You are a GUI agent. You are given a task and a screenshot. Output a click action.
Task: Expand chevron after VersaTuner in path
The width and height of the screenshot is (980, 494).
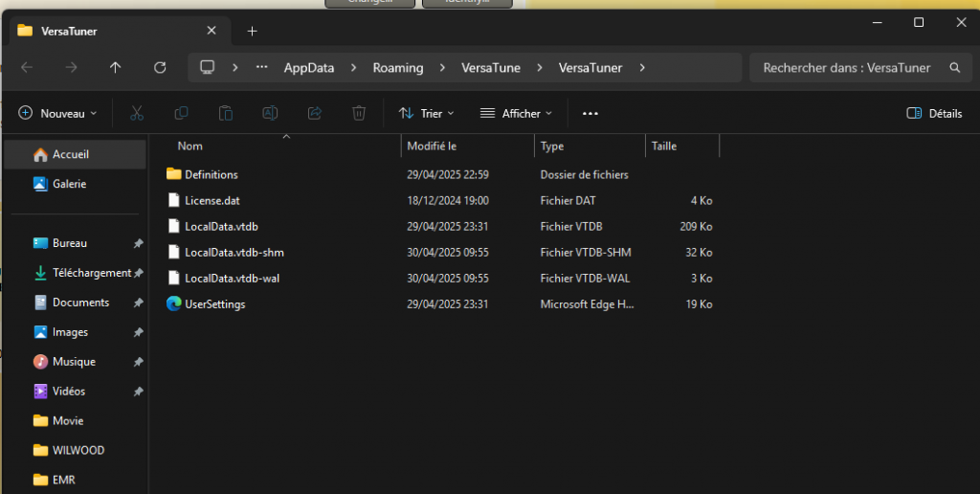[642, 68]
